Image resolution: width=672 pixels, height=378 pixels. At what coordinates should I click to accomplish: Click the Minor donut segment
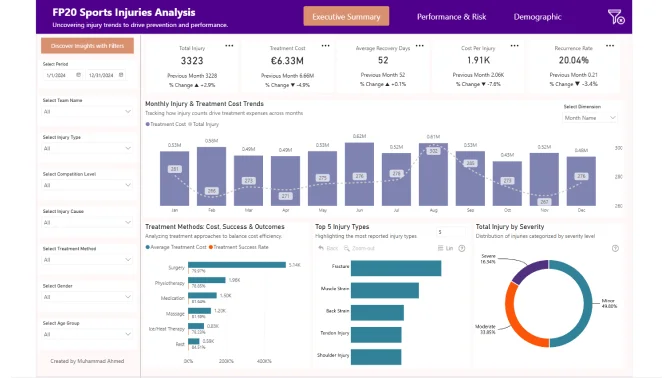pyautogui.click(x=588, y=303)
